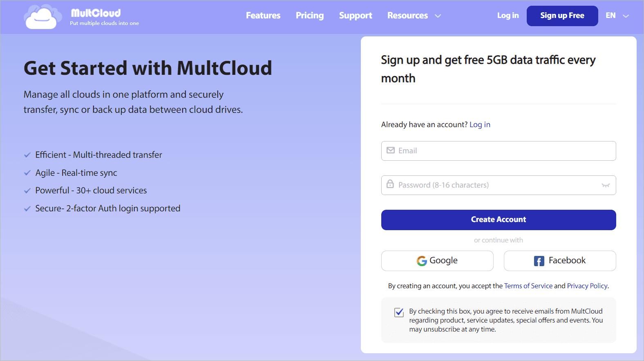Viewport: 644px width, 361px height.
Task: Click the Log in link beside Already have an account
Action: click(480, 125)
